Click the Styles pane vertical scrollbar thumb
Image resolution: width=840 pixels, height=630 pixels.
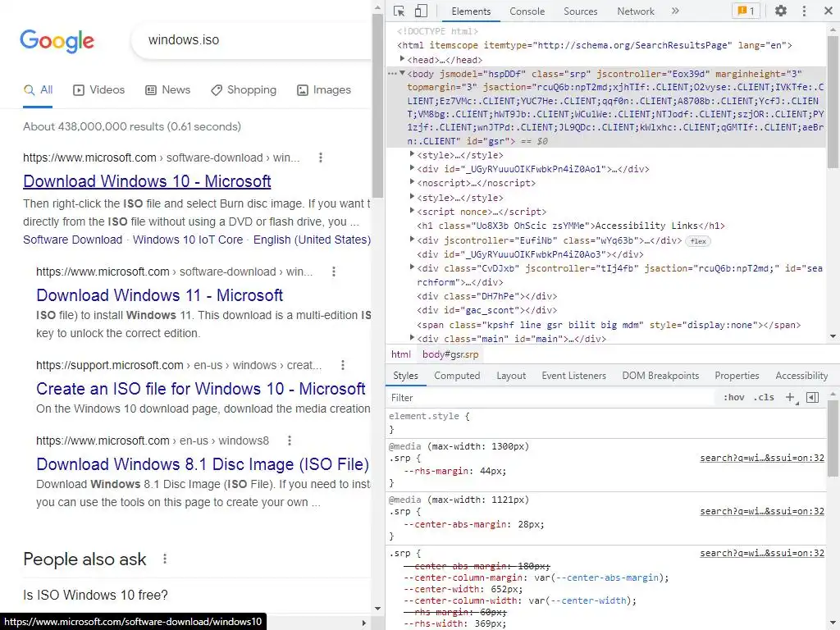click(833, 438)
